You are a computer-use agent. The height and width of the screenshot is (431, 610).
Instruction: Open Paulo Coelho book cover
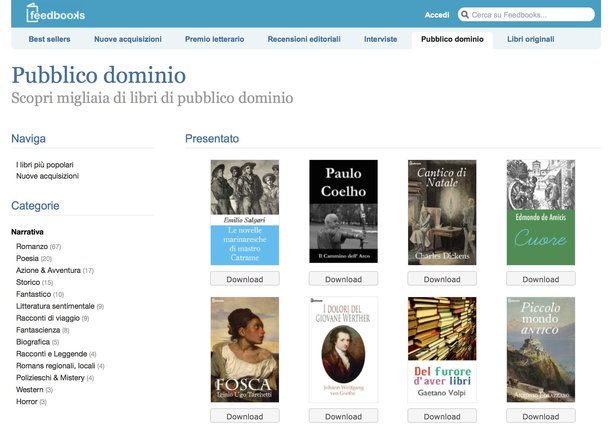343,211
